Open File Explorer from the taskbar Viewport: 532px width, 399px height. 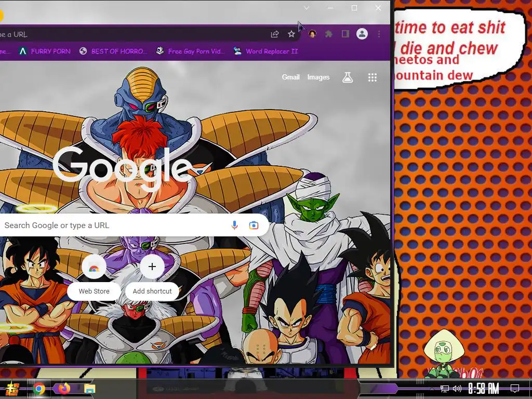[x=89, y=389]
